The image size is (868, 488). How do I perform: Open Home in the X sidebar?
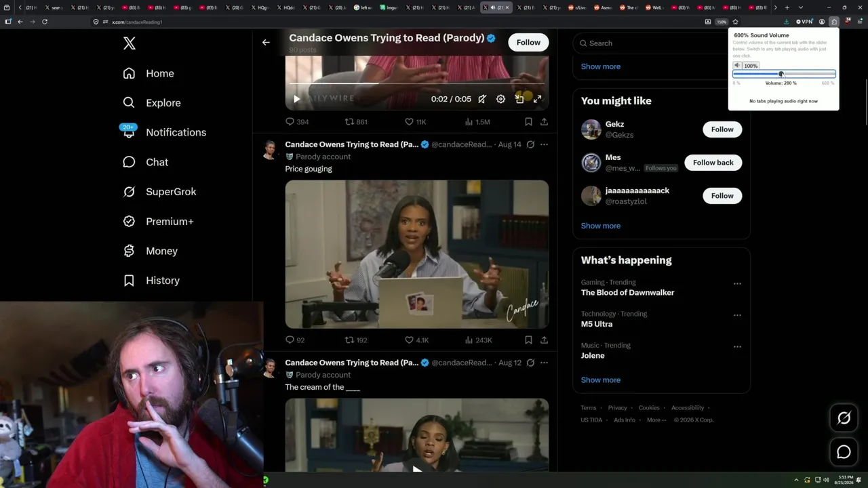[149, 73]
